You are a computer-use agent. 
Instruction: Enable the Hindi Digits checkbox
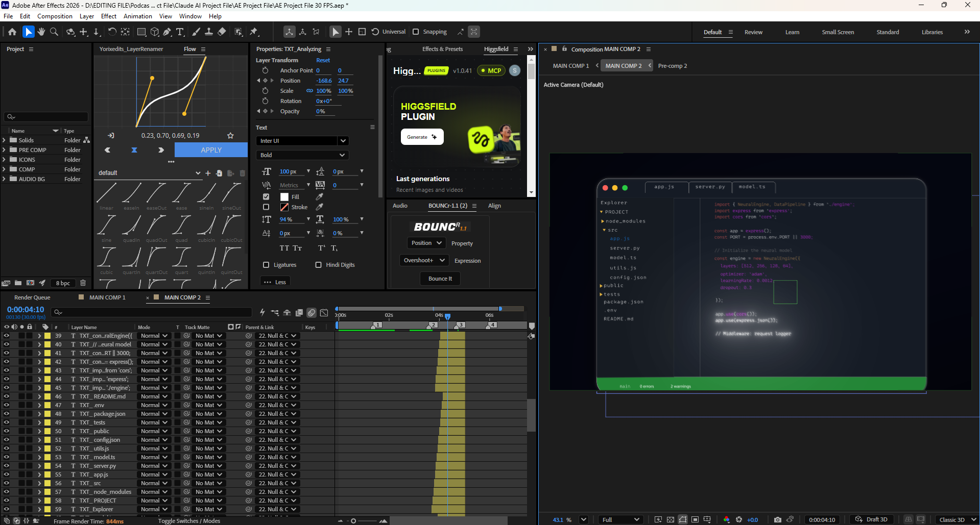(x=319, y=265)
